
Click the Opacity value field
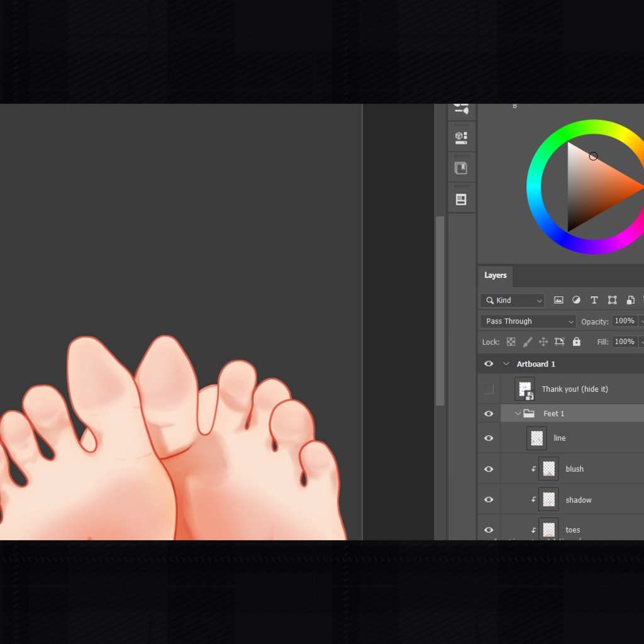tap(625, 321)
